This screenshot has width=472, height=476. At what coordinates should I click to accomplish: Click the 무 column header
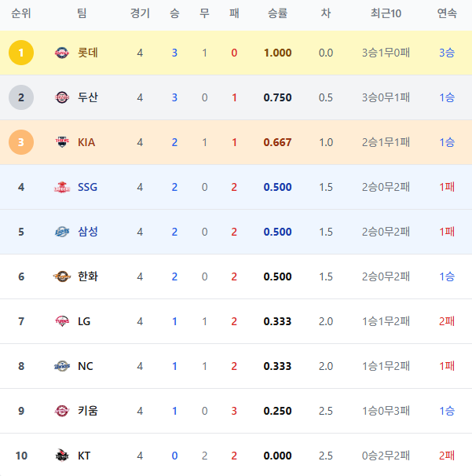204,13
